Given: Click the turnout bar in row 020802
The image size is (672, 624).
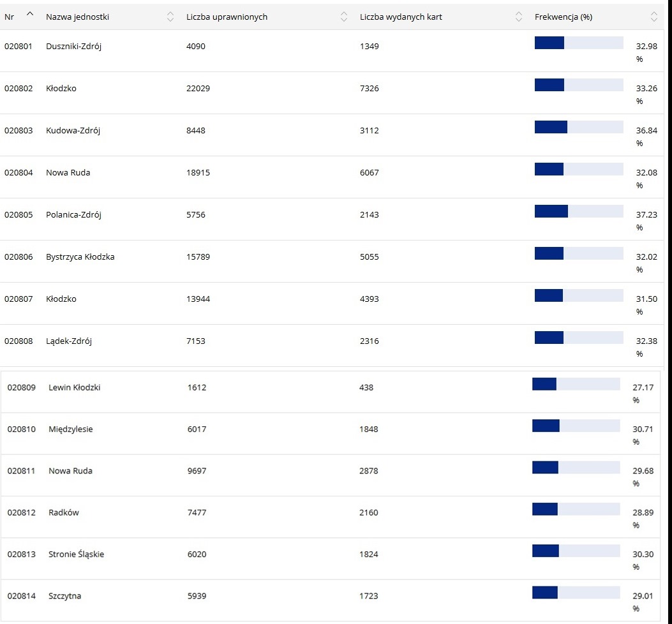Looking at the screenshot, I should click(578, 85).
